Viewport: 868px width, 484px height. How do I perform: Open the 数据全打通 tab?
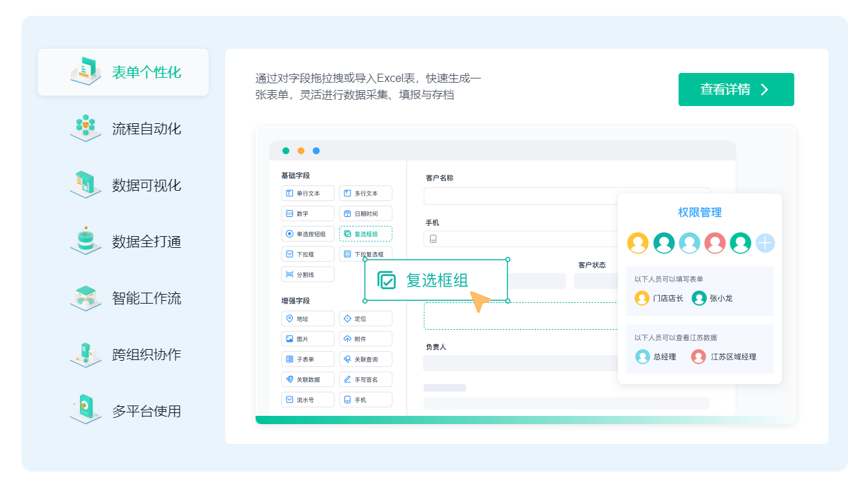point(123,242)
